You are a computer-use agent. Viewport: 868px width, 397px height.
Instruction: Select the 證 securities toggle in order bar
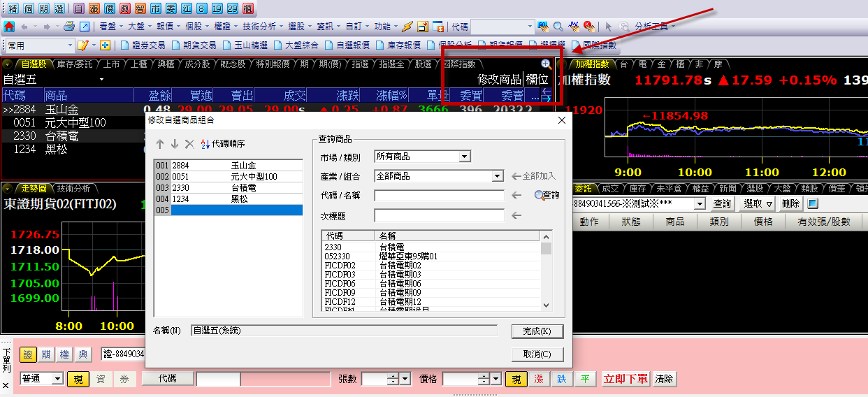28,354
